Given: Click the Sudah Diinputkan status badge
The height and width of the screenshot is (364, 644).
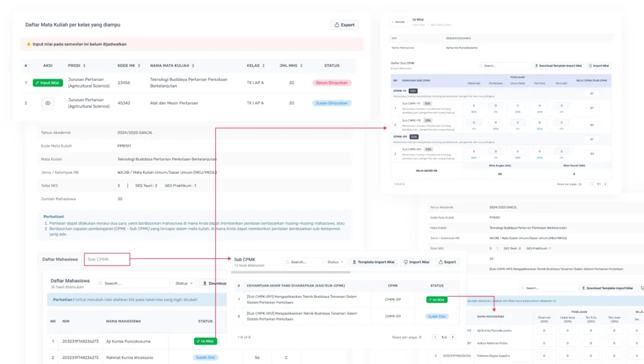Looking at the screenshot, I should [332, 103].
